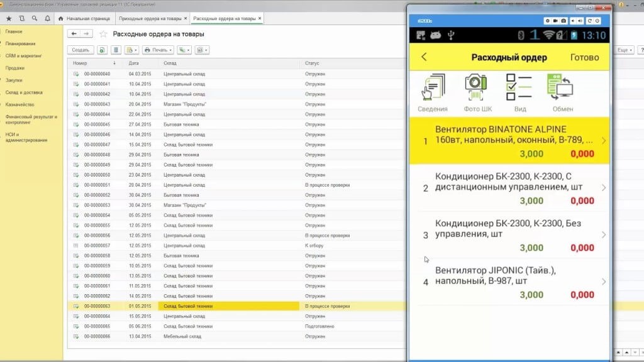Viewport: 644px width, 362px height.
Task: Expand the Вентилятор BINATONE ALPINE item chevron
Action: (x=604, y=141)
